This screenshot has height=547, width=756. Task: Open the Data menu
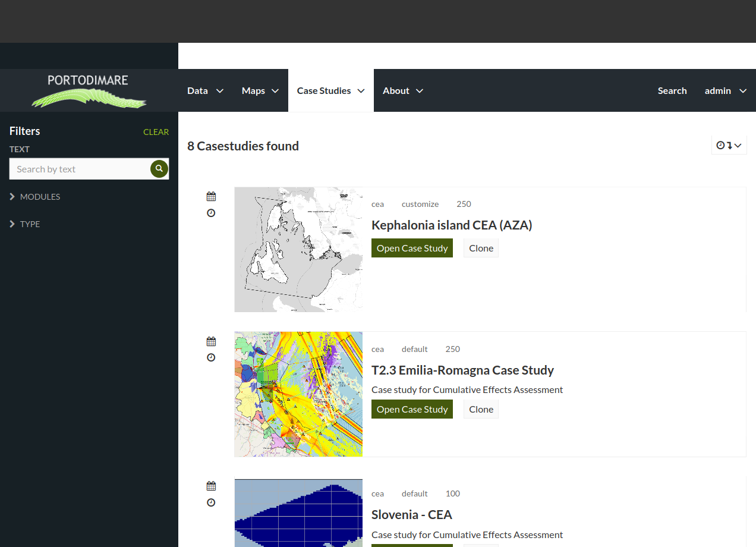pyautogui.click(x=205, y=90)
